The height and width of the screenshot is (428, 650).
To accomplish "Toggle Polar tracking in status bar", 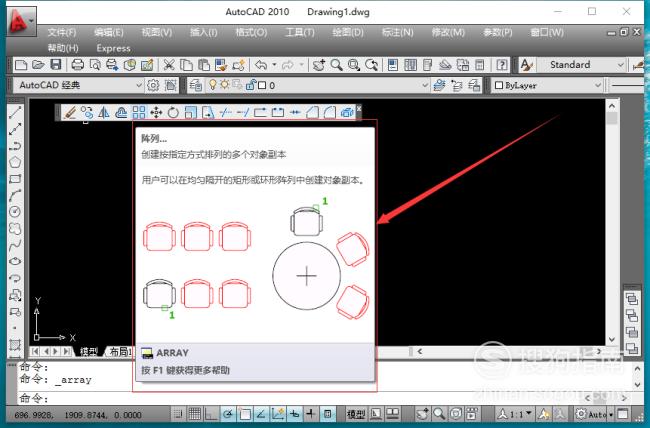I will [x=228, y=413].
